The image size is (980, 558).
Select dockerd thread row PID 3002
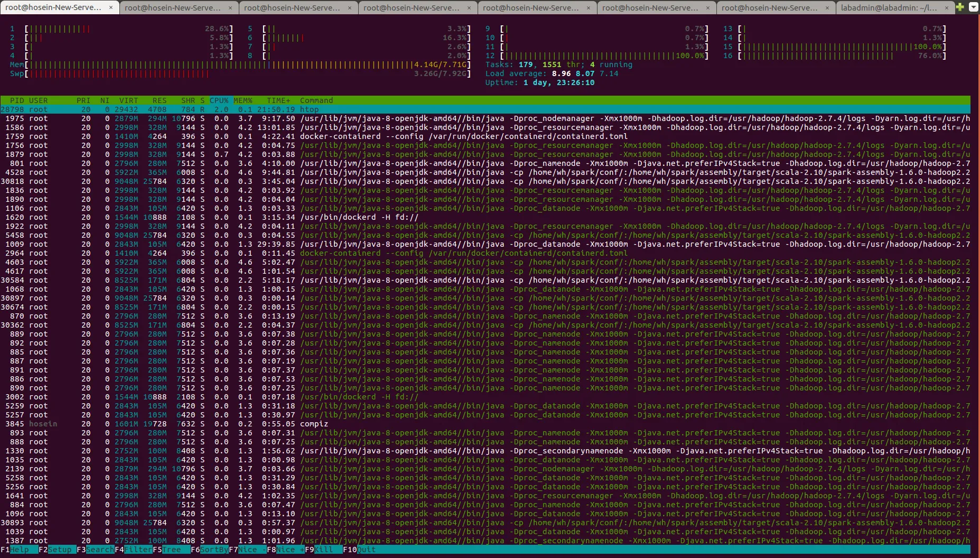point(485,397)
